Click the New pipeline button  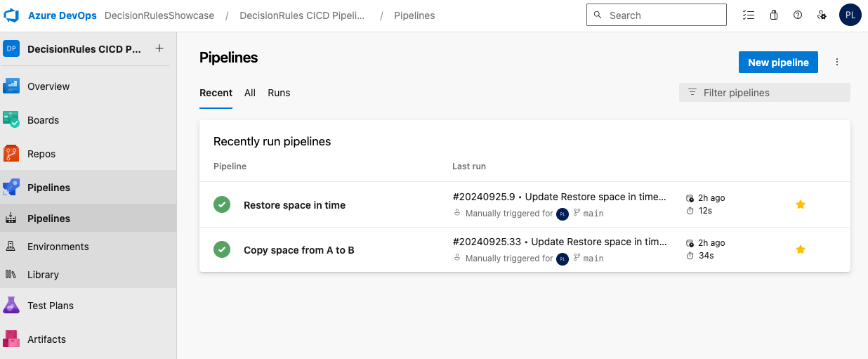(778, 63)
